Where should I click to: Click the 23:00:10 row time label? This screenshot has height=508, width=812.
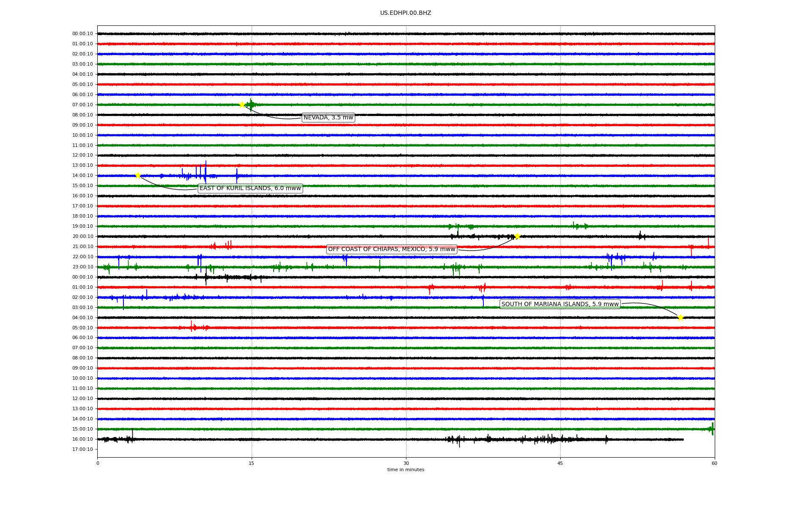[x=82, y=267]
